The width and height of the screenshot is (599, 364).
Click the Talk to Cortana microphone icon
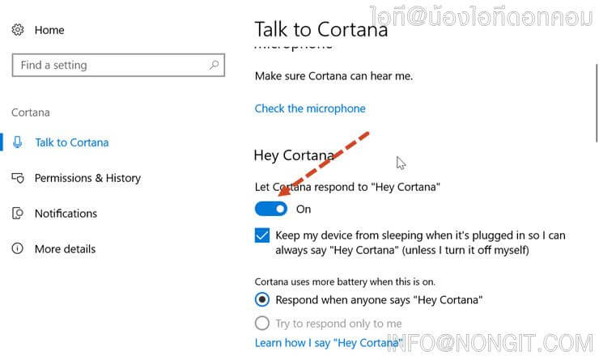click(17, 142)
